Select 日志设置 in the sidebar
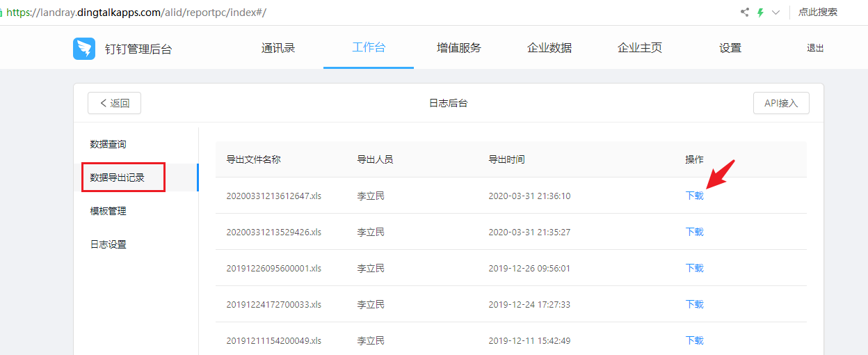 (x=108, y=244)
